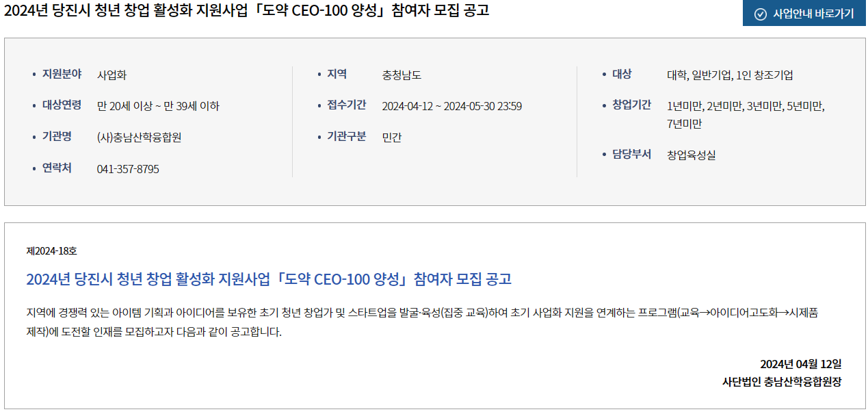Click the 지원분야 label
Screen dimensions: 868x414
point(62,74)
